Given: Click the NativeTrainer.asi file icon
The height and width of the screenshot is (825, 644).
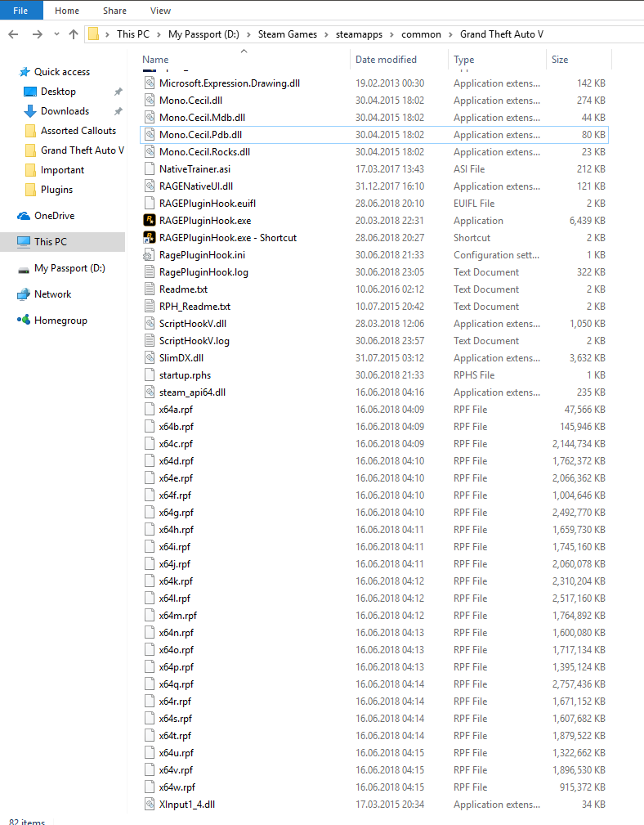Looking at the screenshot, I should pos(150,169).
